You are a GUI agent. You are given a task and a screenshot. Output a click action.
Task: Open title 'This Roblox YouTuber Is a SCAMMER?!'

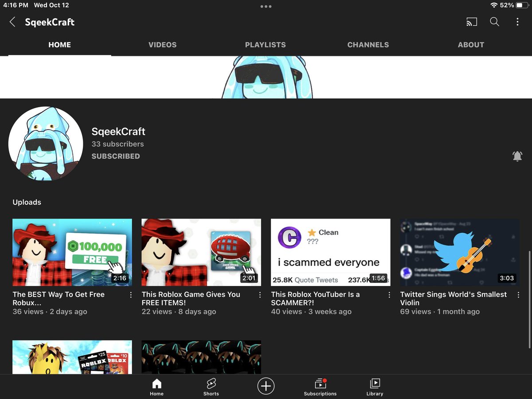[x=315, y=298]
